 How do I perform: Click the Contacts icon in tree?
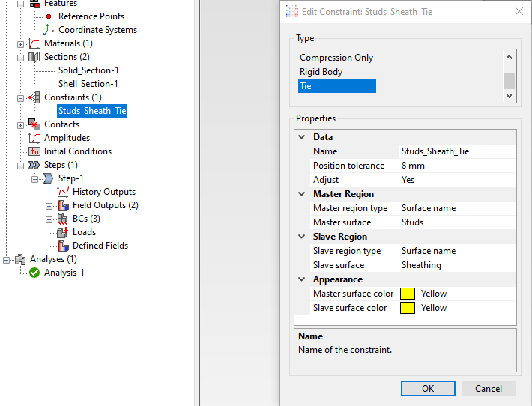point(34,124)
